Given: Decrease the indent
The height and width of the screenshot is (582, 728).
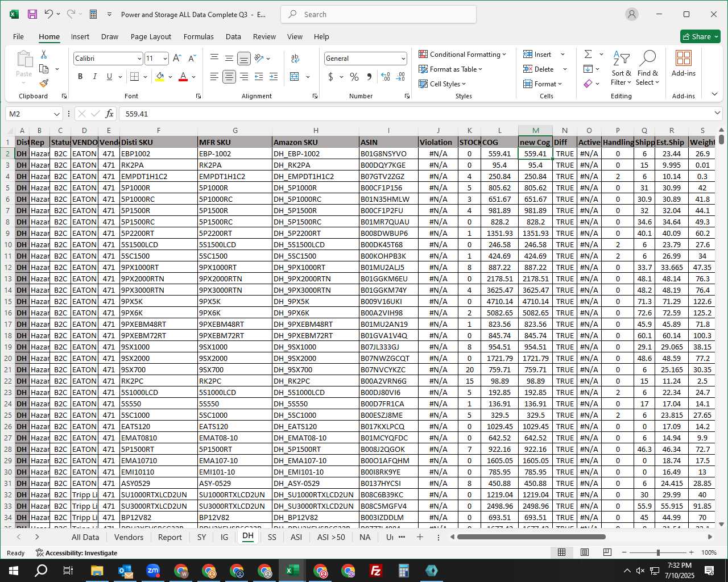Looking at the screenshot, I should [x=259, y=76].
